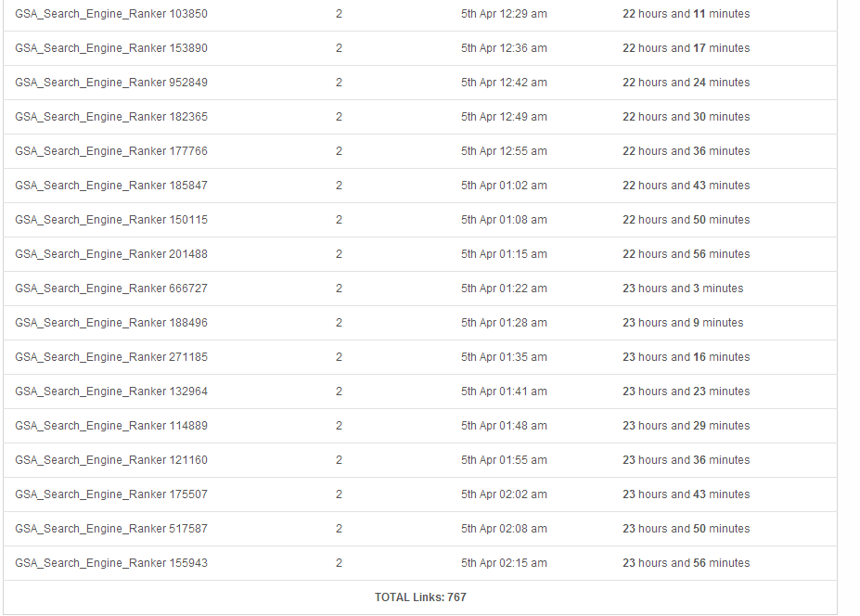Select GSA_Search_Engine_Ranker 952849 name
The width and height of the screenshot is (860, 616).
[111, 83]
